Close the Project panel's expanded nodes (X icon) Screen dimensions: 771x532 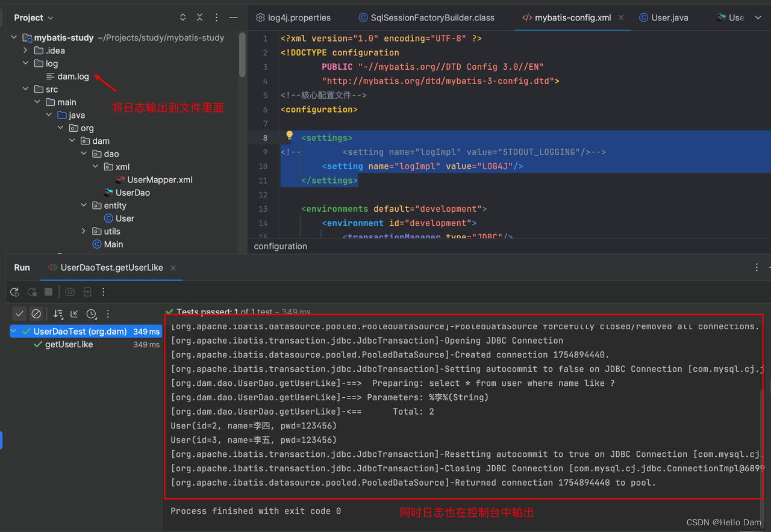(x=200, y=17)
